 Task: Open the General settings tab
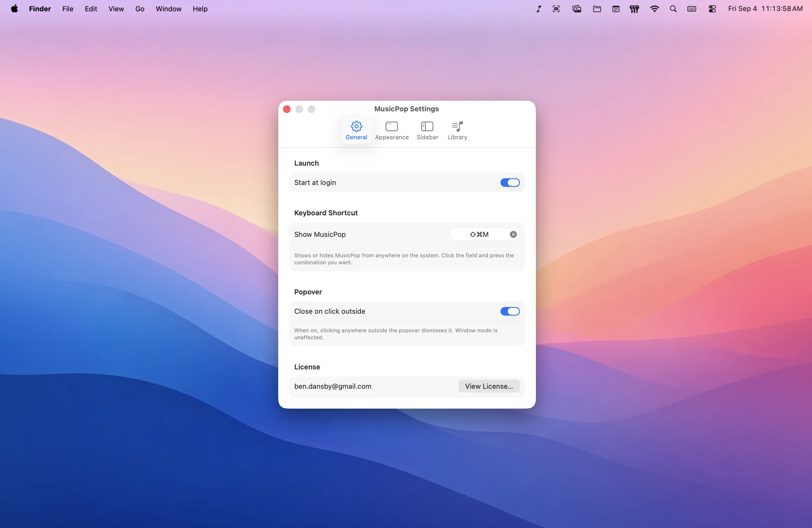tap(356, 130)
